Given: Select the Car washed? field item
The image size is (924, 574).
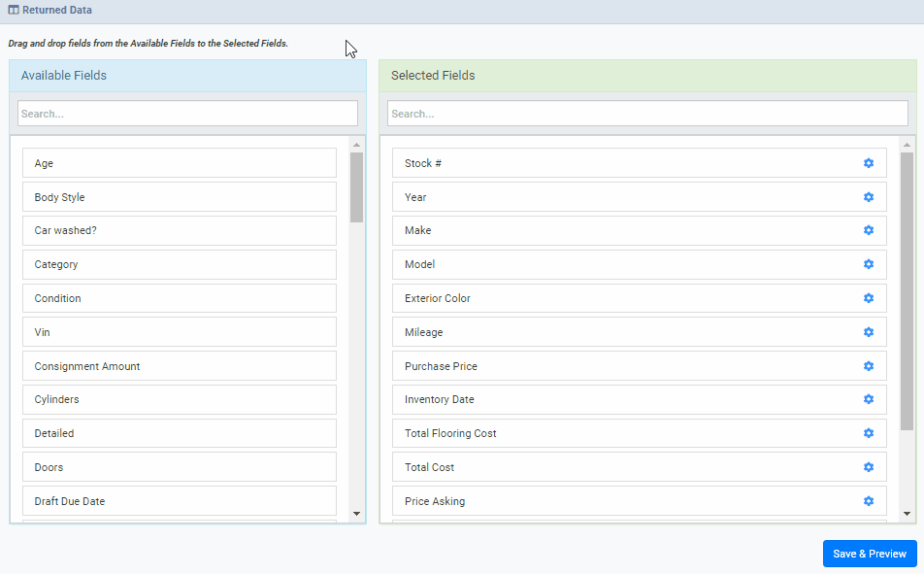Looking at the screenshot, I should coord(180,230).
